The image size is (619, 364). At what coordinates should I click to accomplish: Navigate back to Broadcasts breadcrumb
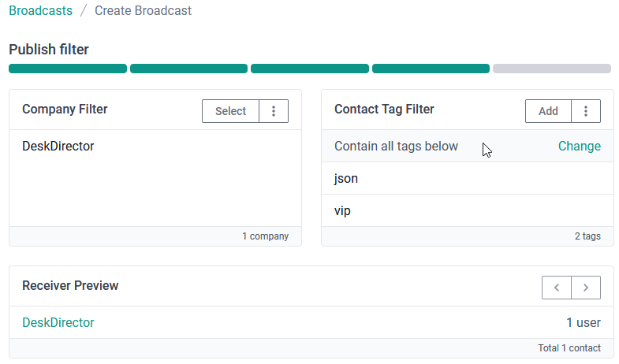point(41,11)
